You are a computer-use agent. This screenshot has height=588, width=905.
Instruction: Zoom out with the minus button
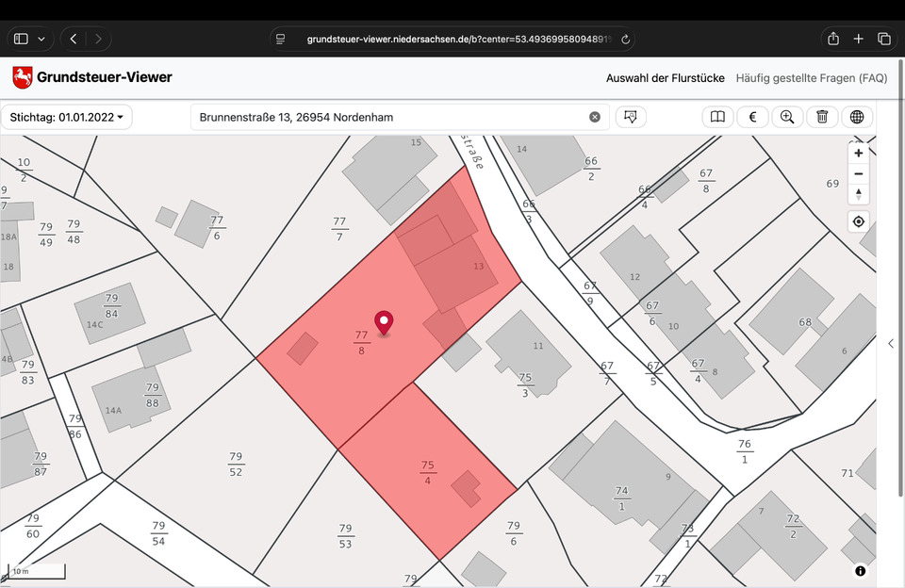pos(859,173)
